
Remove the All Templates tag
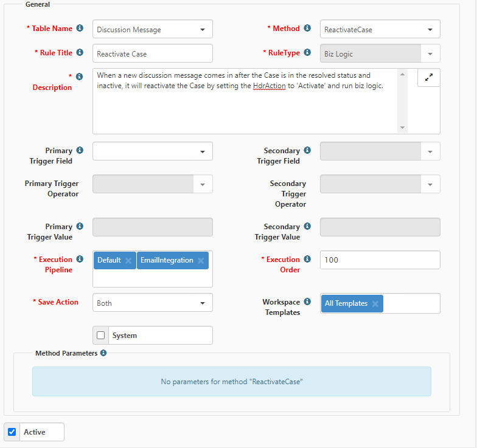[375, 304]
